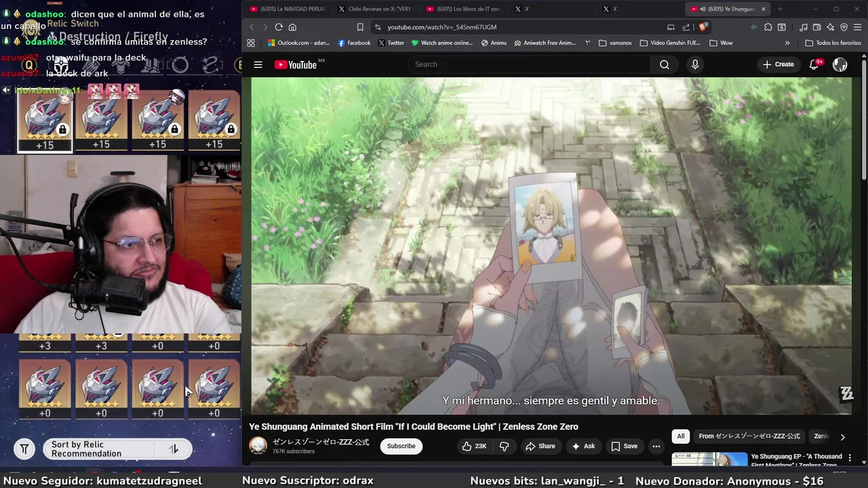
Task: Open the browser extensions puzzle icon
Action: click(x=768, y=27)
